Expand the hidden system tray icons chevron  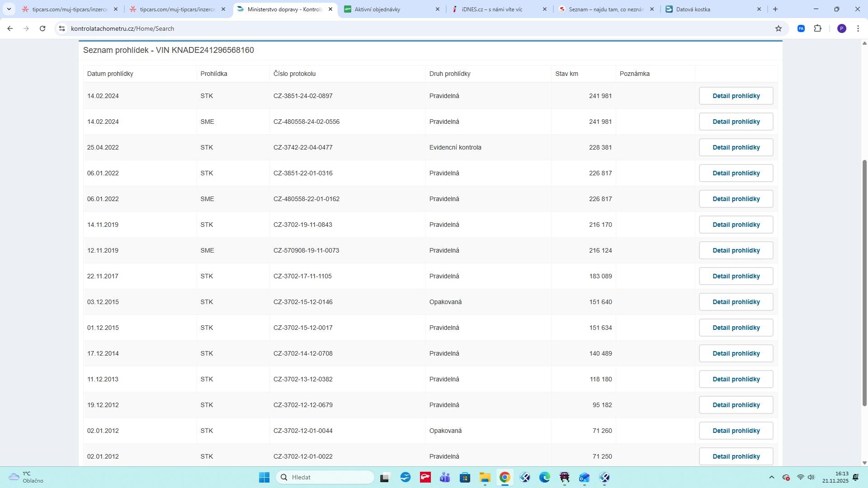[x=772, y=478]
